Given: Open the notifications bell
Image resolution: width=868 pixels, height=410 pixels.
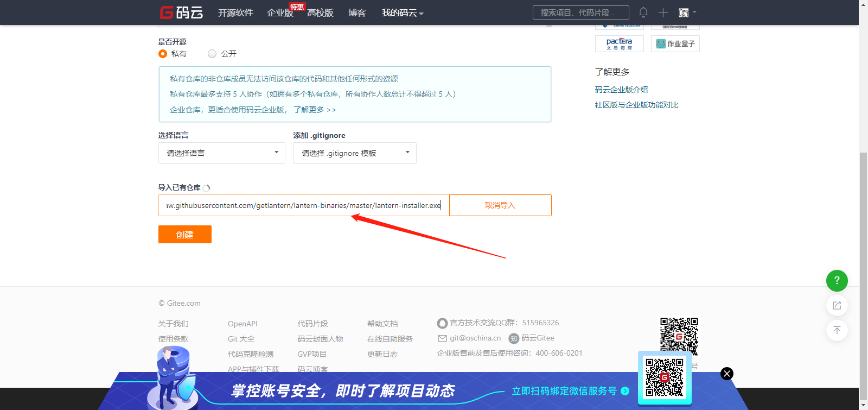Looking at the screenshot, I should 643,12.
